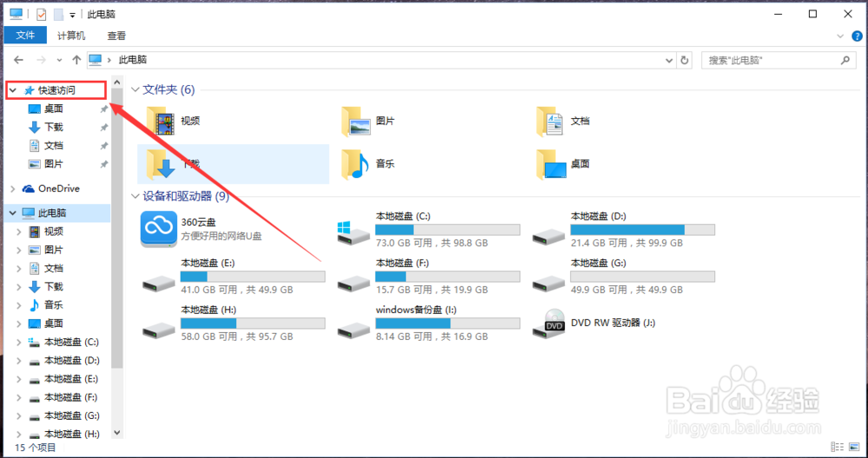Open the 360云盘 cloud drive icon
Image resolution: width=868 pixels, height=458 pixels.
pyautogui.click(x=159, y=229)
